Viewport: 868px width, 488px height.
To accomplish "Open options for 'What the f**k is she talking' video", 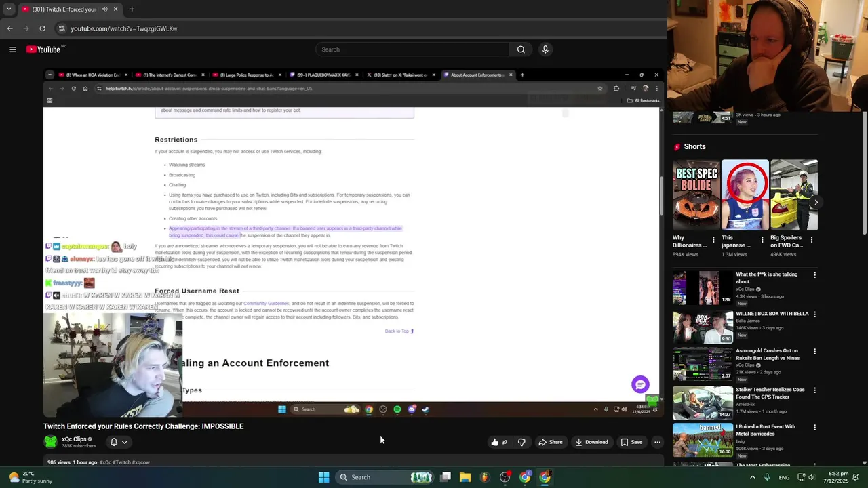I will click(x=814, y=275).
